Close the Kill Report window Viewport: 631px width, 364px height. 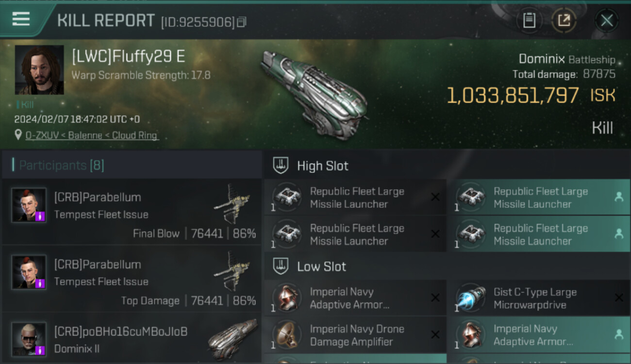(x=606, y=20)
